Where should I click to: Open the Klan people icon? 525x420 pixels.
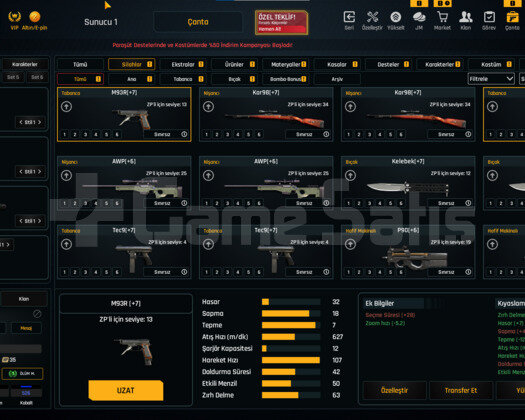click(466, 17)
